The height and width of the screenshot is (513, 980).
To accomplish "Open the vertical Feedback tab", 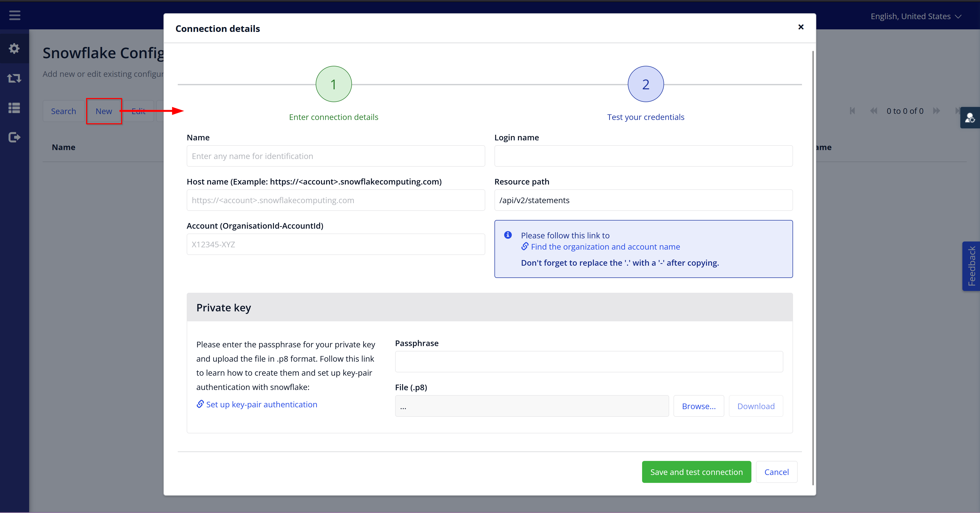I will click(971, 266).
